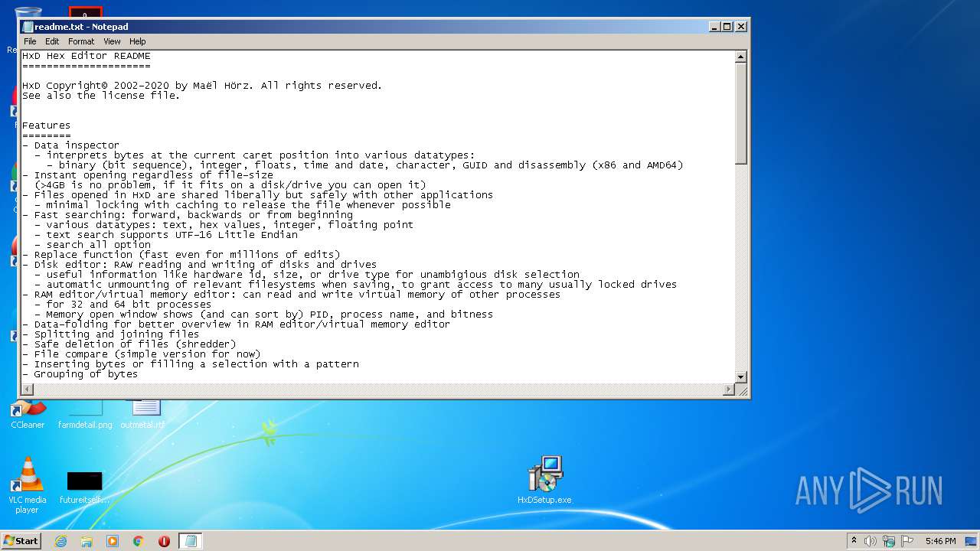Viewport: 980px width, 551px height.
Task: Click the line starting with 'RAM editor/virtual memory editor:'
Action: tap(291, 295)
